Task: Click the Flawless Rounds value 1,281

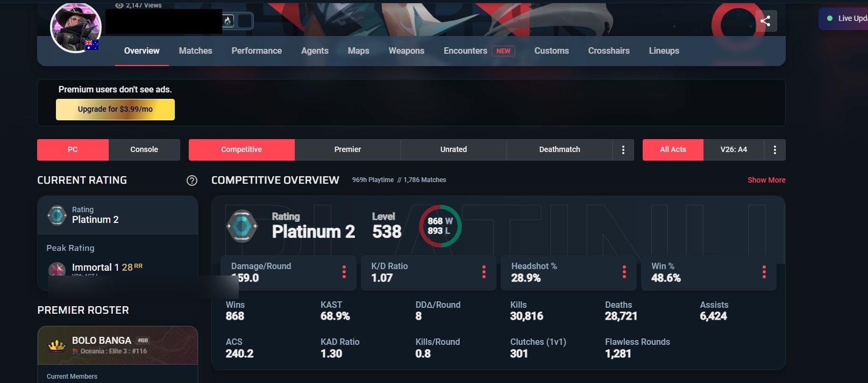Action: point(618,353)
